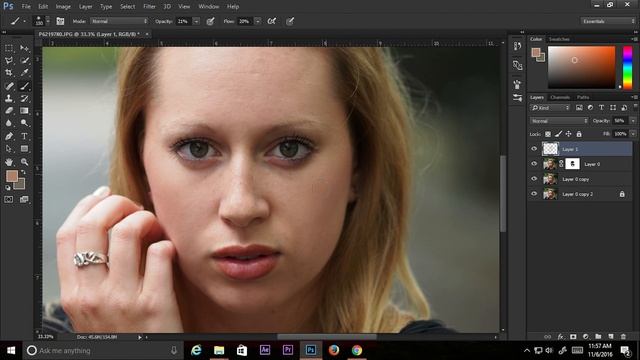Open the Brush panel from options bar
This screenshot has height=360, width=640.
pos(60,21)
